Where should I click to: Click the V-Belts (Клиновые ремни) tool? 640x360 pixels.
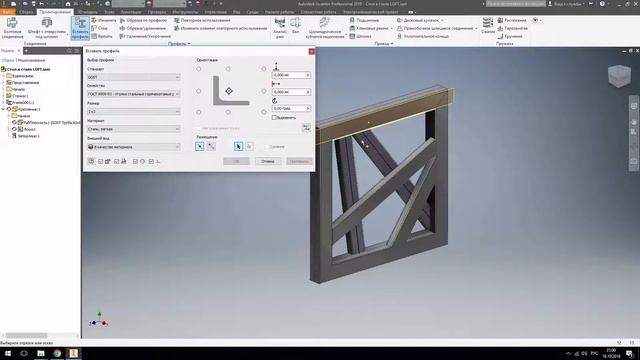coord(369,28)
